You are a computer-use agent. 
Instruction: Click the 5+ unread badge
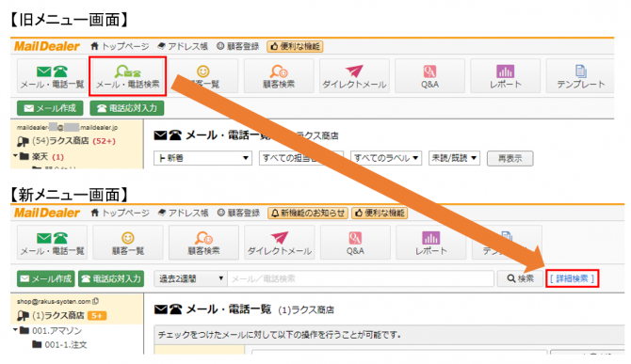point(97,316)
